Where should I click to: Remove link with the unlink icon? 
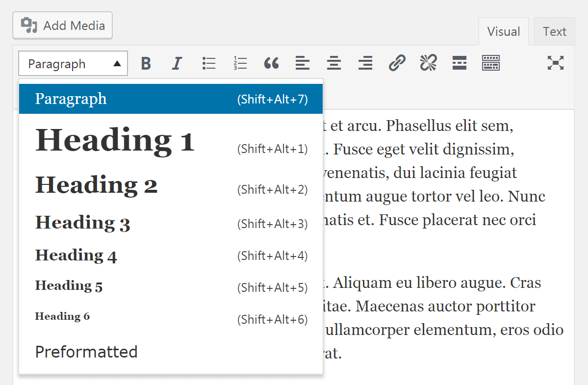428,63
